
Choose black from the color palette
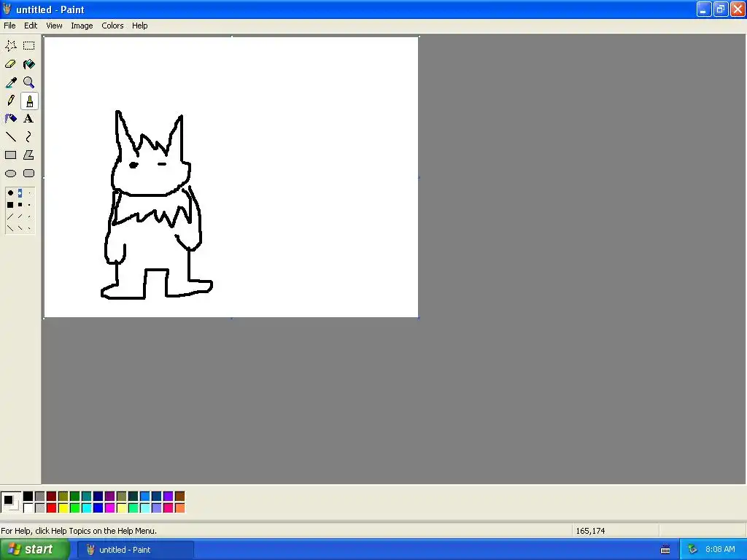pyautogui.click(x=28, y=497)
